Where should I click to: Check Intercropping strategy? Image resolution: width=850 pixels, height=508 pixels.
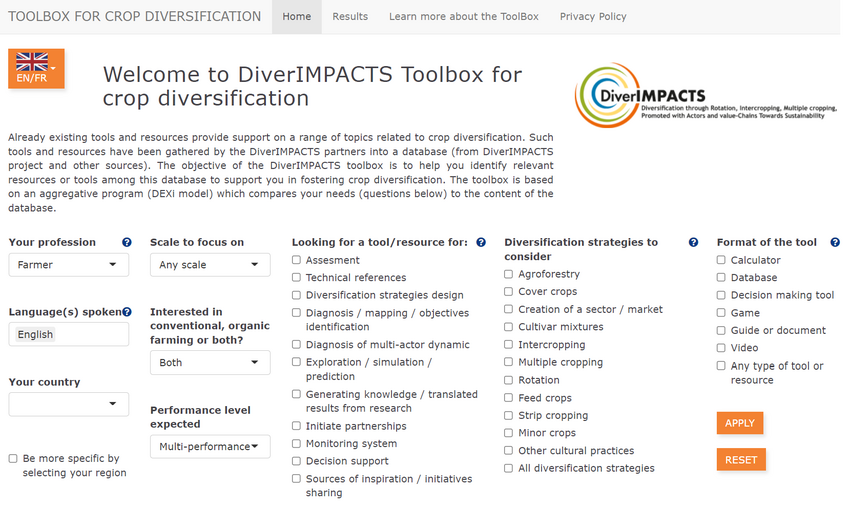[508, 345]
